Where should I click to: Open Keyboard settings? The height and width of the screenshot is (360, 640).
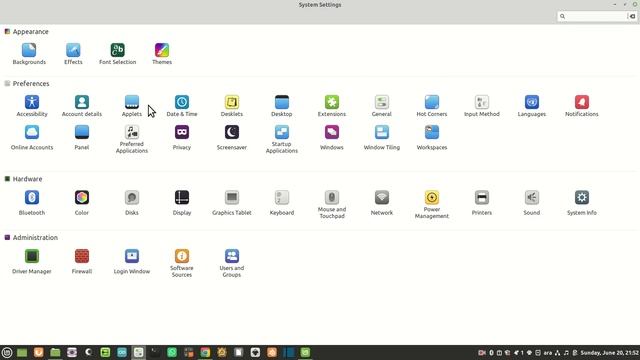(282, 202)
